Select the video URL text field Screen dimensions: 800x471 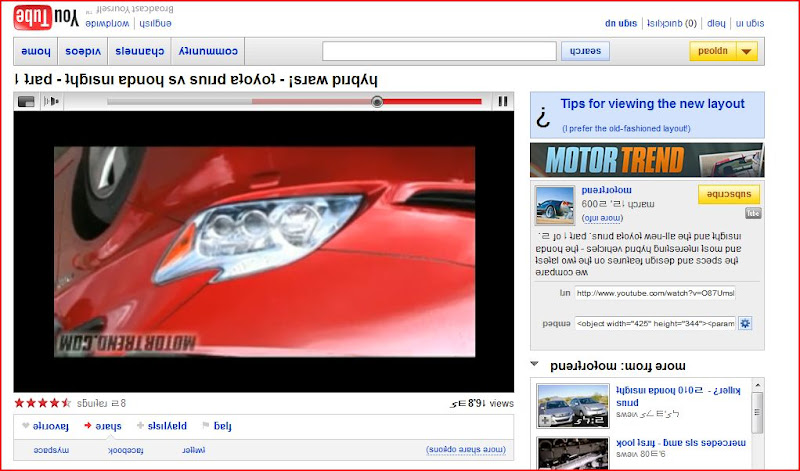(655, 293)
